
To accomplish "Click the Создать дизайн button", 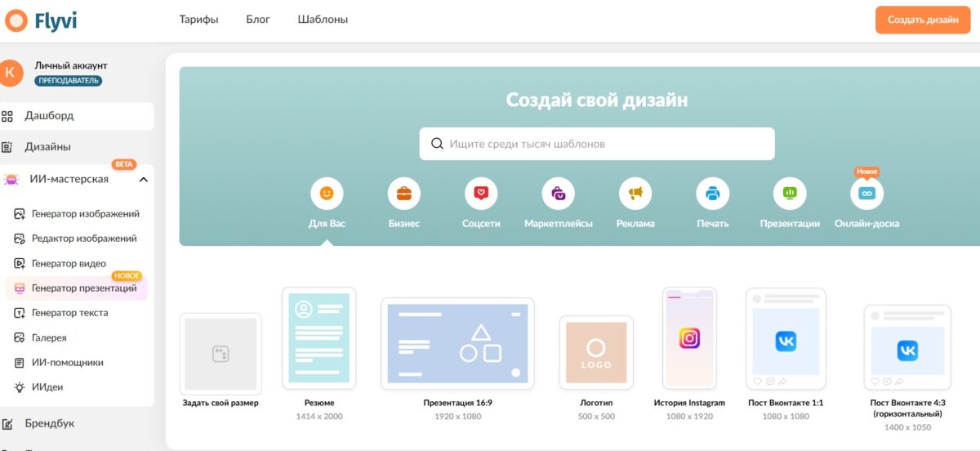I will coord(923,20).
